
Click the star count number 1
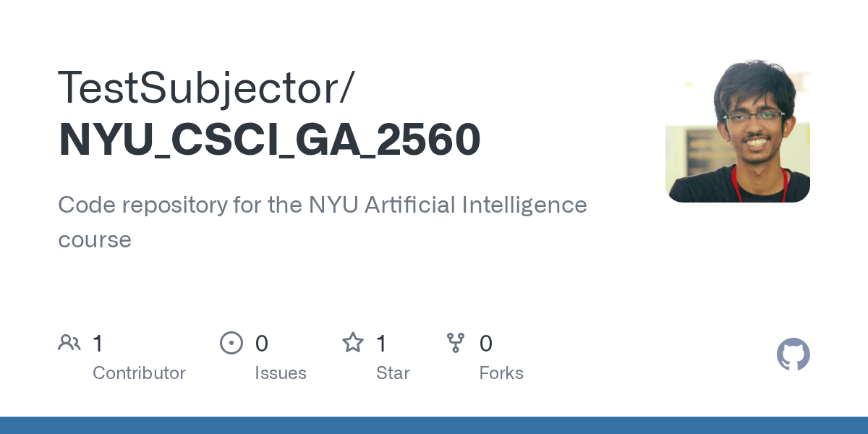coord(381,344)
